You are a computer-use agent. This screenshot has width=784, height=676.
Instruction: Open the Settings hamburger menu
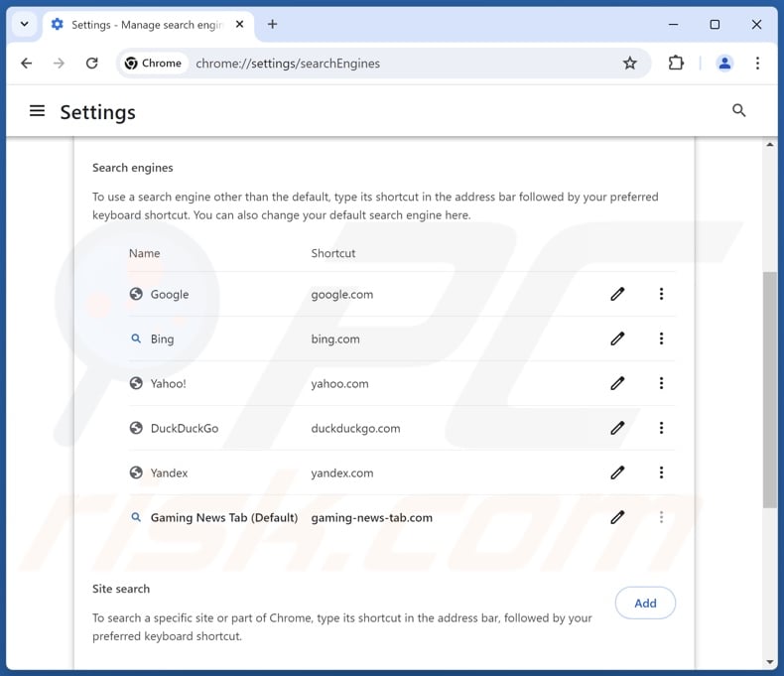38,111
